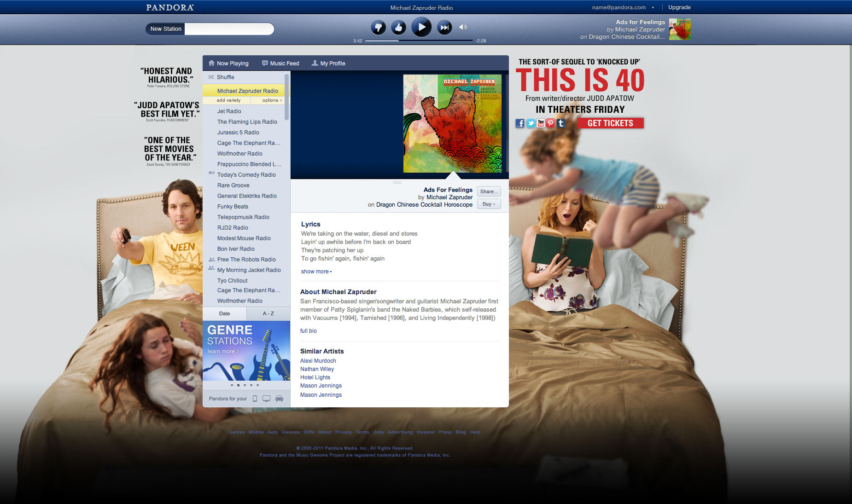The height and width of the screenshot is (504, 852).
Task: Open similar artist Alexi Murdoch
Action: tap(318, 361)
